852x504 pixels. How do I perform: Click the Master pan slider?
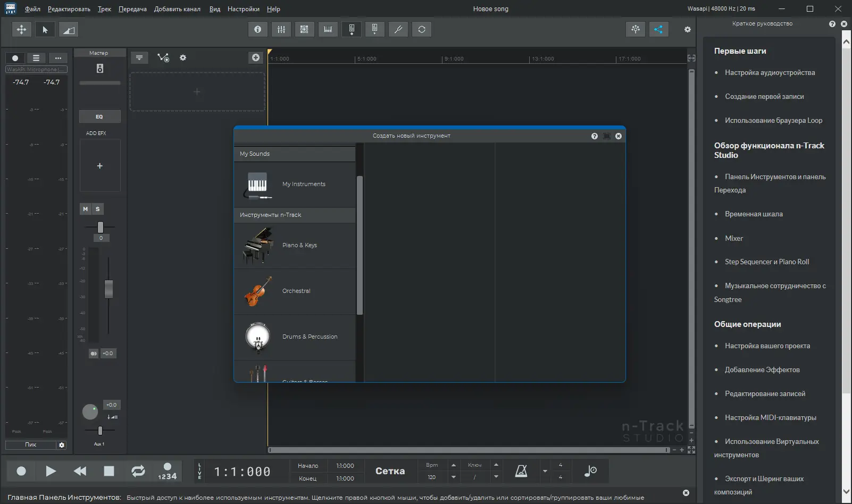pyautogui.click(x=100, y=228)
